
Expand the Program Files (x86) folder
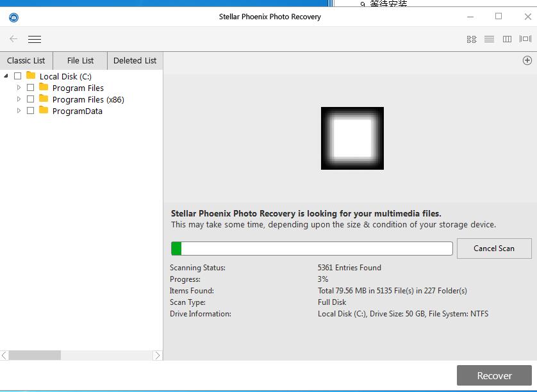[x=19, y=99]
